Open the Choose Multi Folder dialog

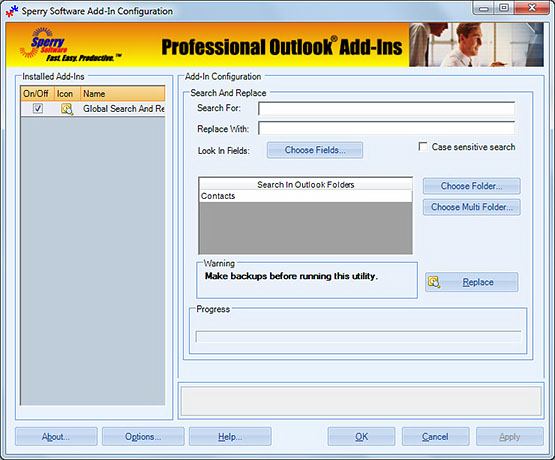click(471, 207)
